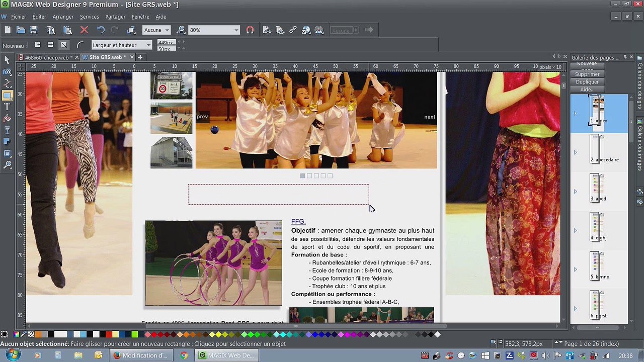Expand the 3. abcd page entry
This screenshot has width=644, height=362.
coord(576,192)
